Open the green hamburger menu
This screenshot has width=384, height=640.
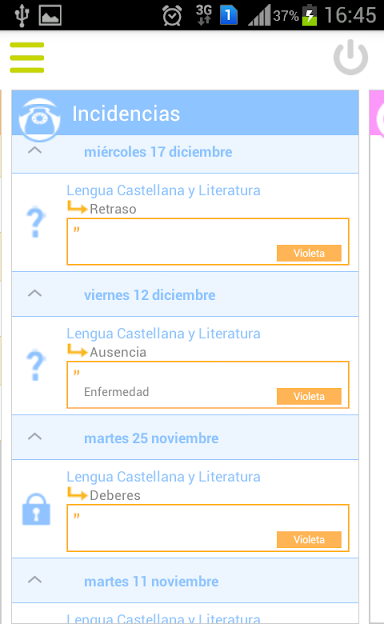click(27, 58)
